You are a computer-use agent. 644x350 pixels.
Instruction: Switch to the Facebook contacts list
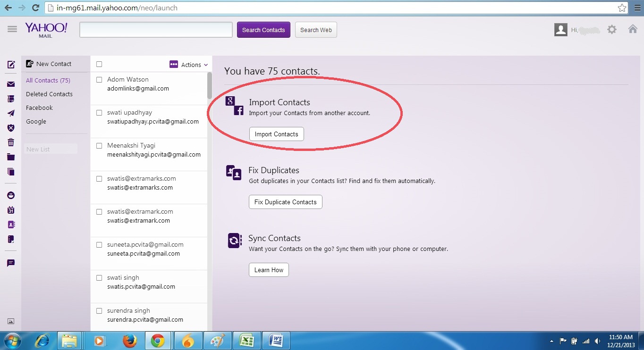(x=39, y=108)
